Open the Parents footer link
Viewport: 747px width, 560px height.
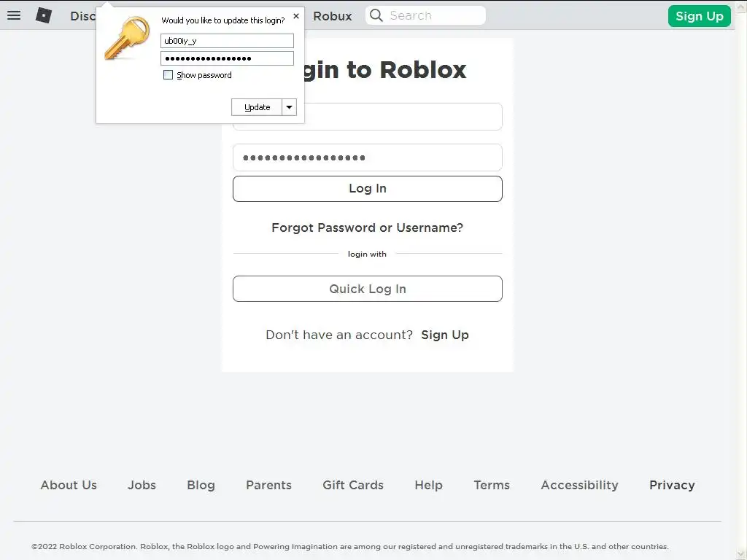pyautogui.click(x=268, y=485)
